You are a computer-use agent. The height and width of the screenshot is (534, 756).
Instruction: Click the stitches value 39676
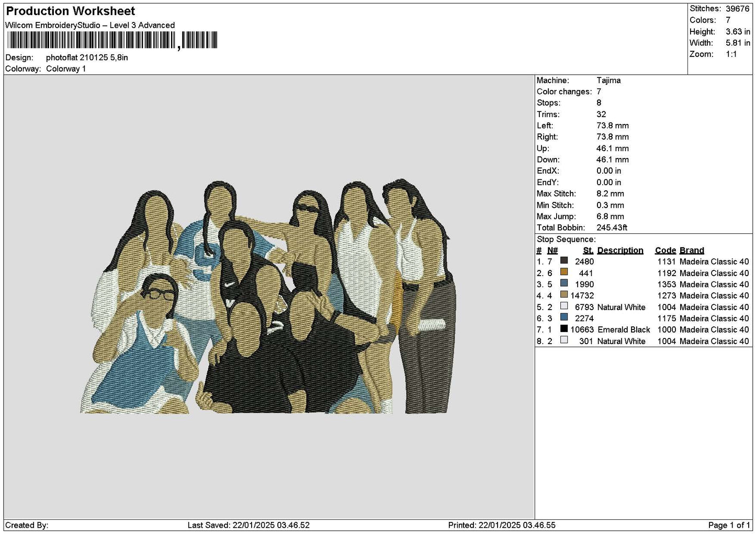point(738,9)
